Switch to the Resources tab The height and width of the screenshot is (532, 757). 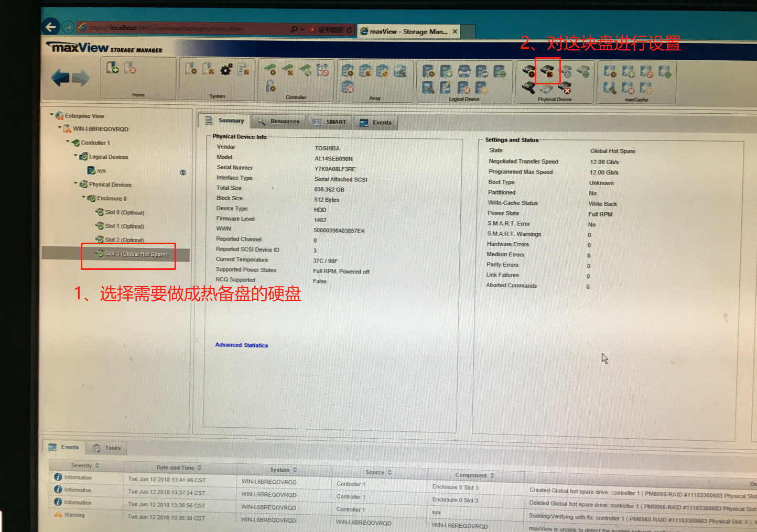[x=279, y=122]
